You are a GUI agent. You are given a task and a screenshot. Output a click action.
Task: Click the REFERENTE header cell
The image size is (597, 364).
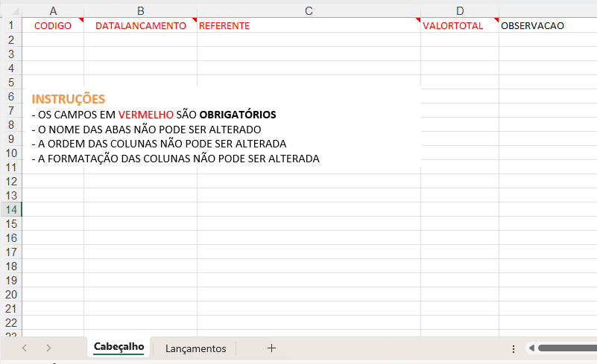click(x=309, y=25)
